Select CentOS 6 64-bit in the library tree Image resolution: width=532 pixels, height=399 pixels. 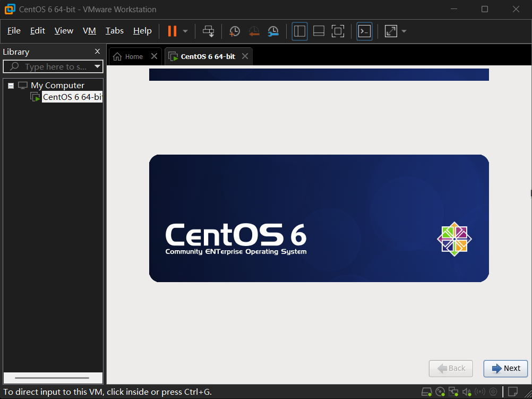(72, 97)
